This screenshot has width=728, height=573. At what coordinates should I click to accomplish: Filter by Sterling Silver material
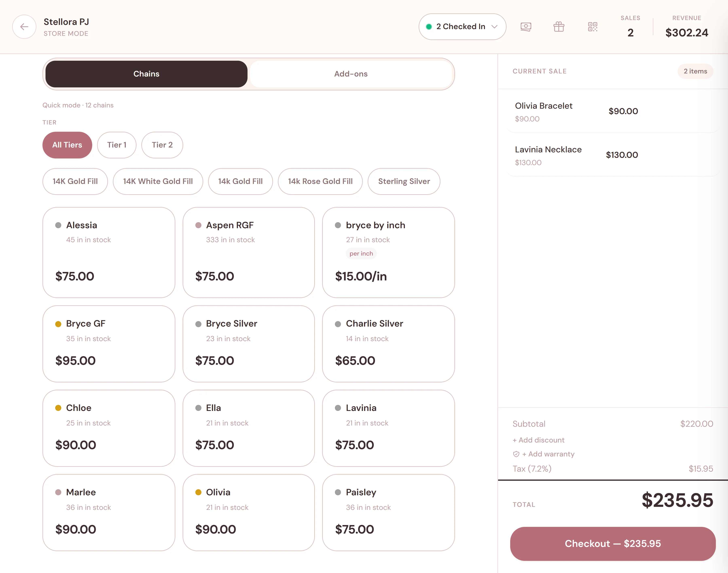tap(404, 181)
